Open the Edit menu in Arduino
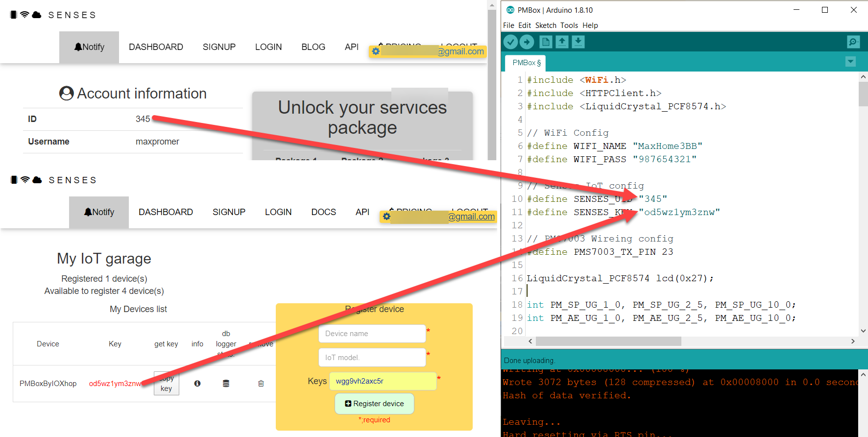 [525, 25]
